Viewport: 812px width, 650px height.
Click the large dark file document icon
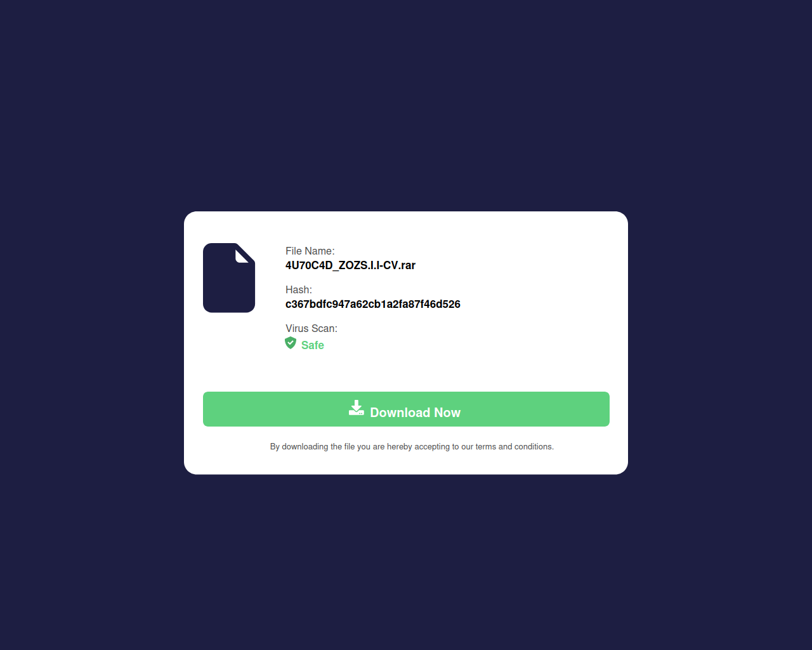click(x=229, y=278)
